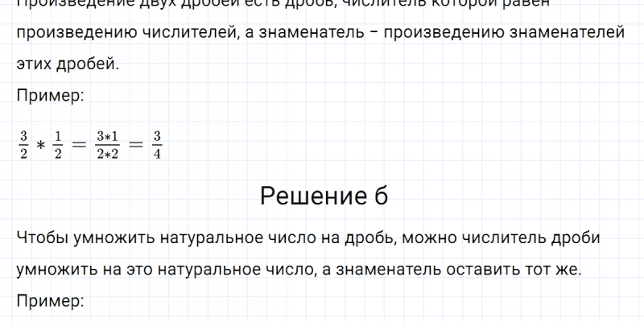Viewport: 644px width, 322px height.
Task: Click the result fraction 3/4
Action: click(157, 143)
